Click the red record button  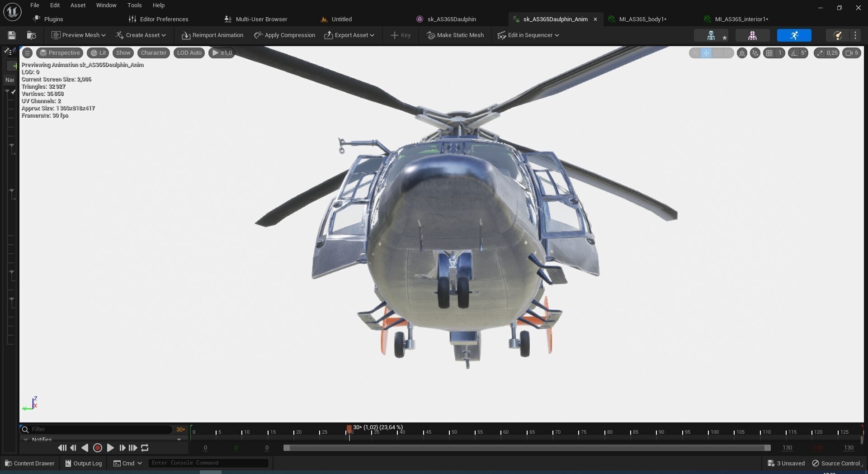coord(97,448)
